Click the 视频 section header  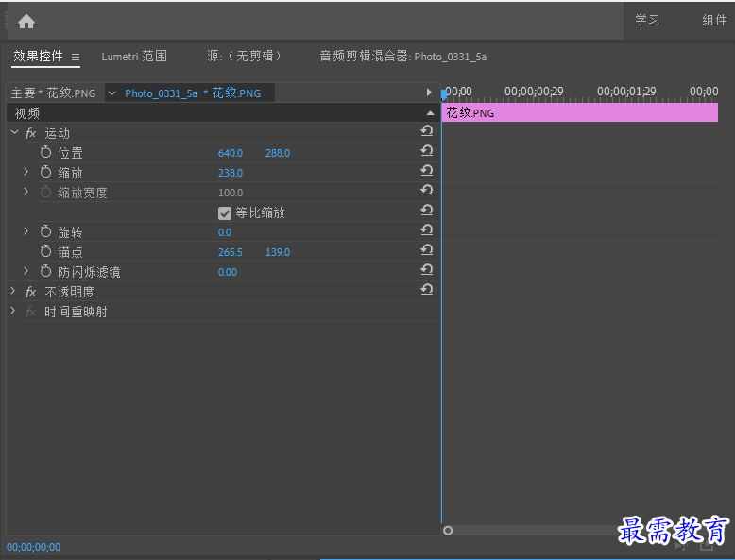pyautogui.click(x=223, y=113)
